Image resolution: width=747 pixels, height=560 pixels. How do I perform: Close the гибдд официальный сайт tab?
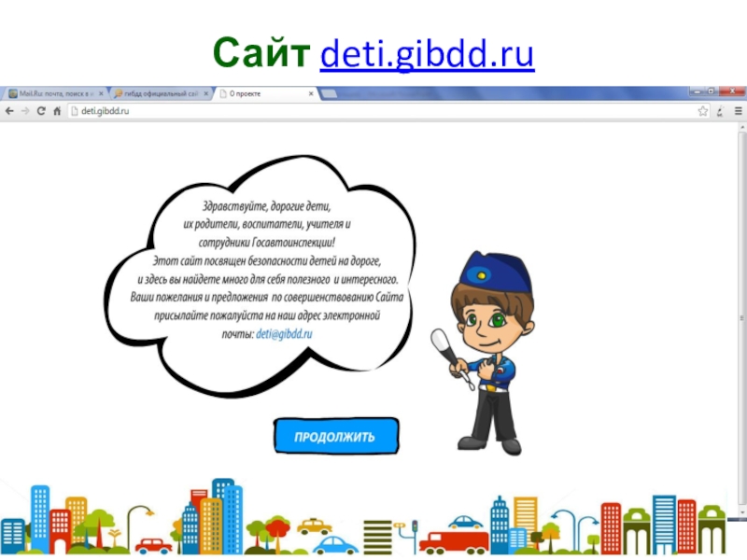[x=205, y=94]
